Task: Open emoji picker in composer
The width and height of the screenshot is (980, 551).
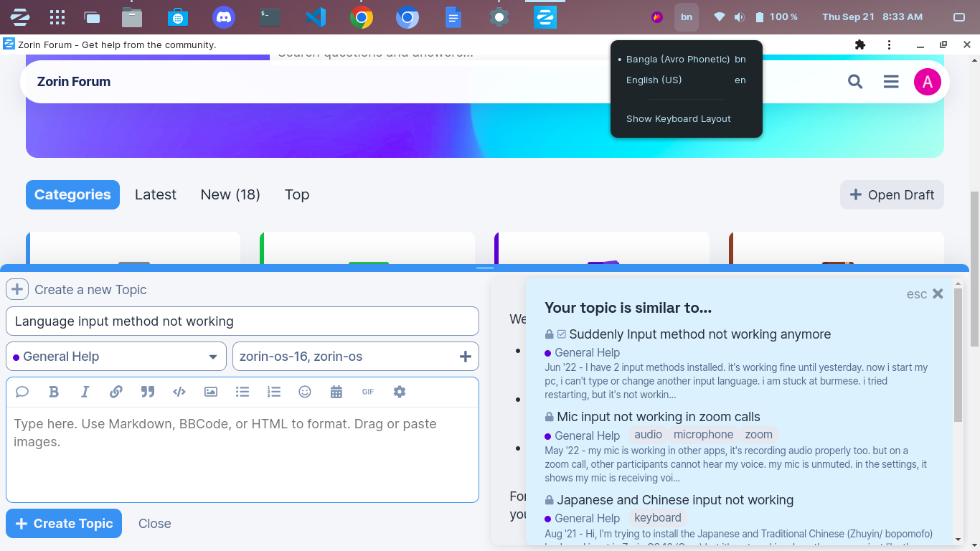Action: tap(305, 392)
